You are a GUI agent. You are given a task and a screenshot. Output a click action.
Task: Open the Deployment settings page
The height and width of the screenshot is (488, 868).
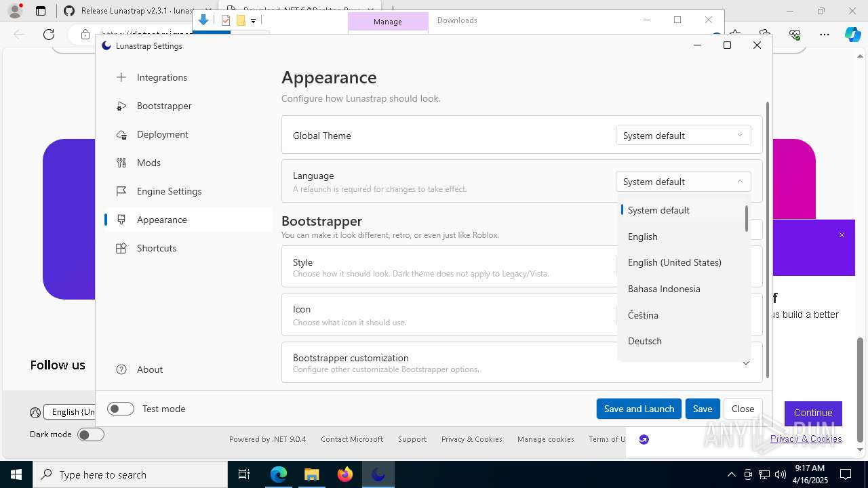tap(189, 134)
